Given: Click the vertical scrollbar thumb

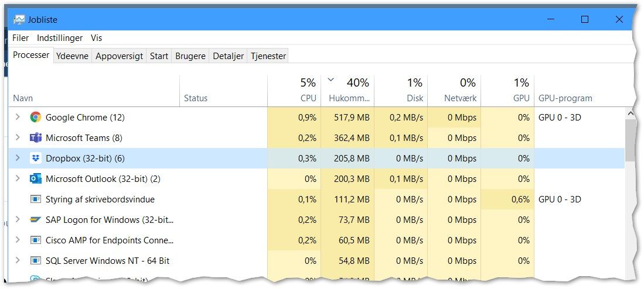Looking at the screenshot, I should point(630,140).
